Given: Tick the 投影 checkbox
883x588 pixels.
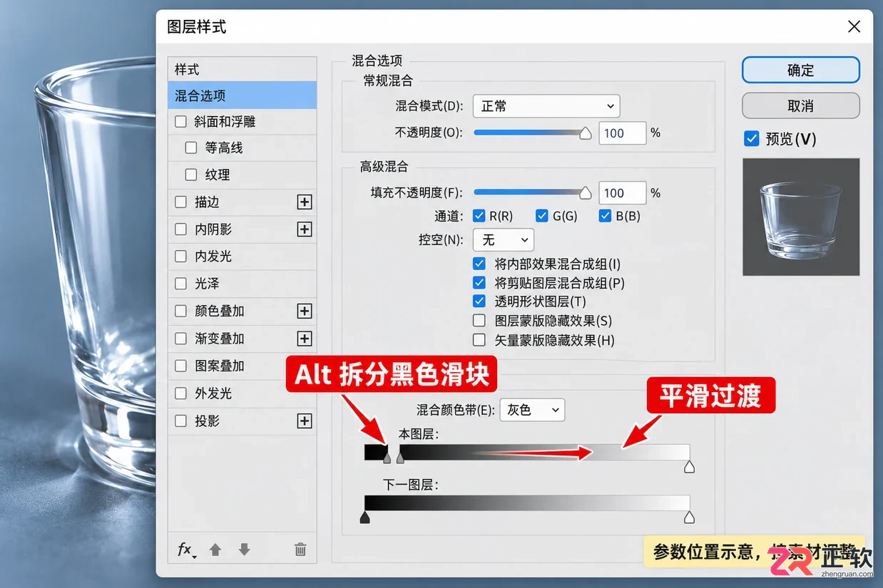Looking at the screenshot, I should 180,421.
